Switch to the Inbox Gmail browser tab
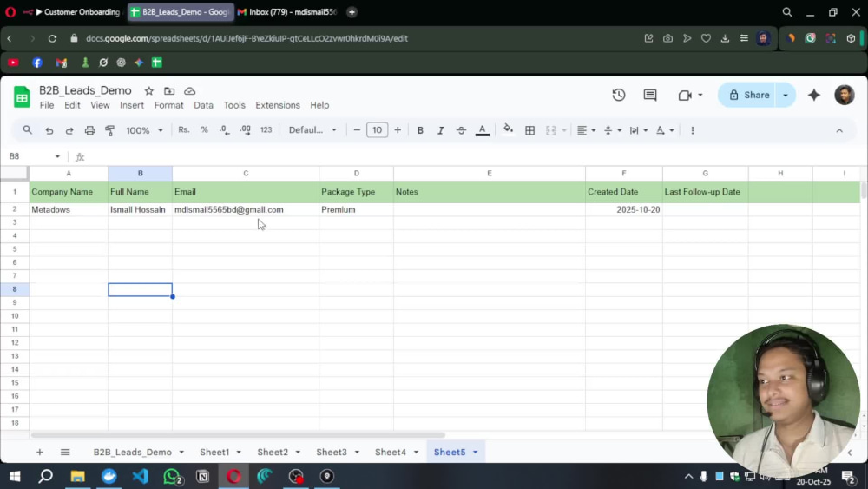The image size is (868, 489). coord(288,11)
